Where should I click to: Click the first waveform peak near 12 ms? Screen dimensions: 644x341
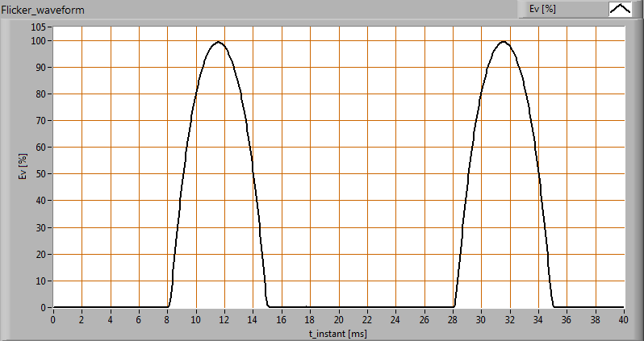(217, 42)
